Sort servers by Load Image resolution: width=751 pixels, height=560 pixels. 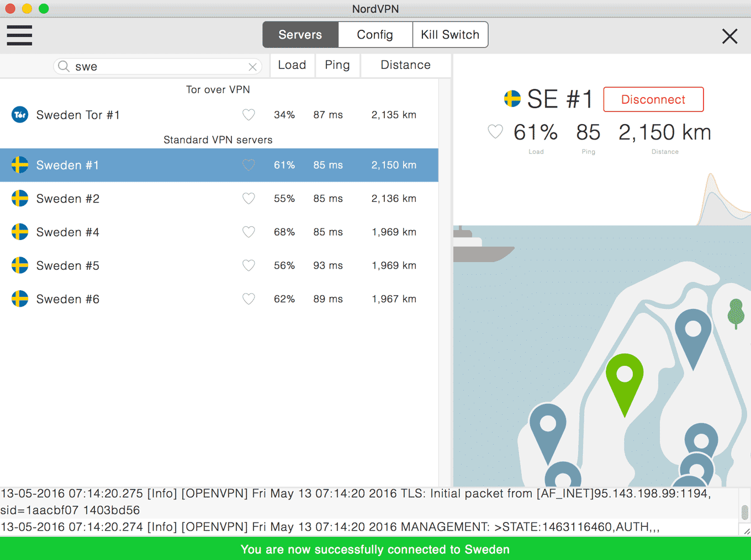coord(292,65)
